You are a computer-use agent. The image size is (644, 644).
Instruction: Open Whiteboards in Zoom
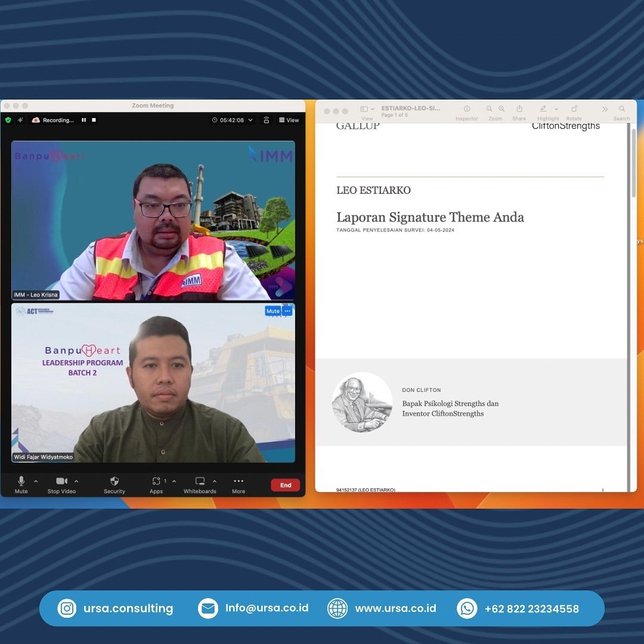[200, 482]
